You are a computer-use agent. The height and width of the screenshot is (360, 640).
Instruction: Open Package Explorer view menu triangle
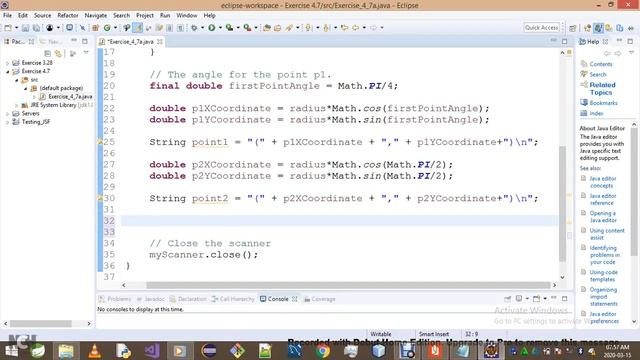pyautogui.click(x=86, y=53)
